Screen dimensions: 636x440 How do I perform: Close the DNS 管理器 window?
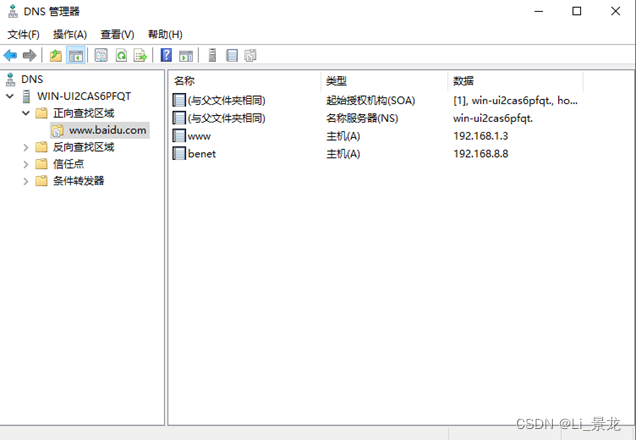coord(615,11)
